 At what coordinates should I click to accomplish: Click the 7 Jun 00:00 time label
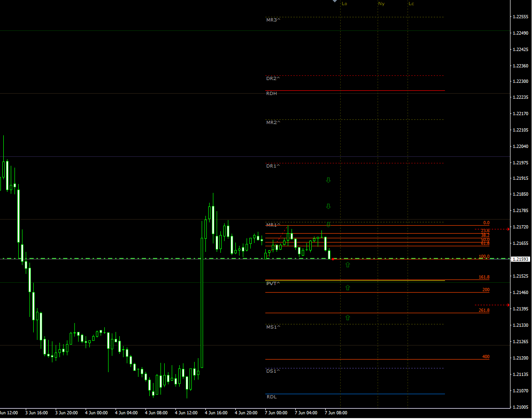coord(276,413)
